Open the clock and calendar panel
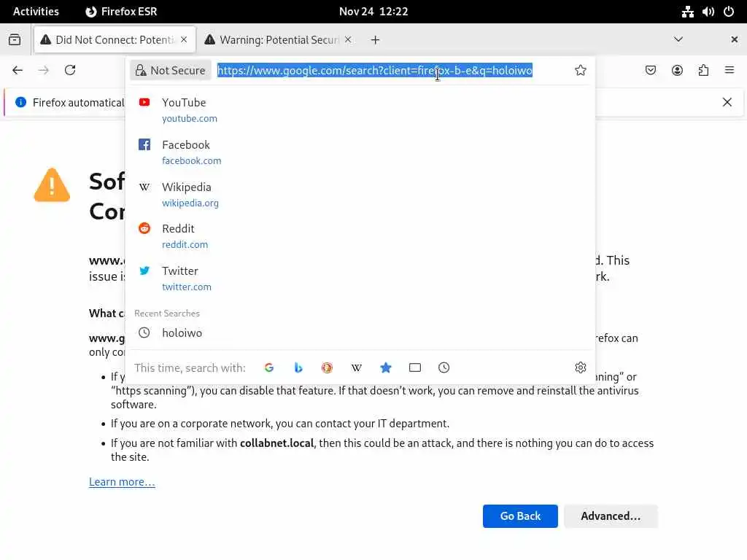Viewport: 747px width, 560px height. pos(373,12)
